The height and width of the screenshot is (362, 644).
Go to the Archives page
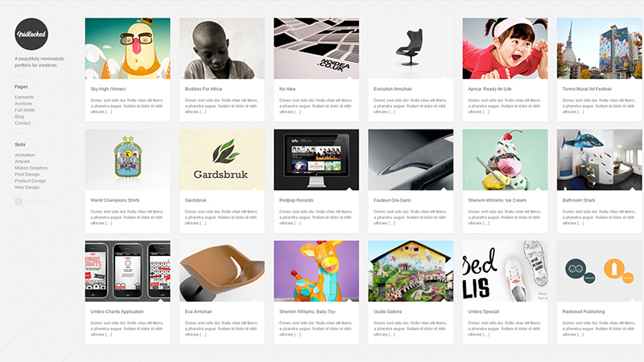(23, 104)
